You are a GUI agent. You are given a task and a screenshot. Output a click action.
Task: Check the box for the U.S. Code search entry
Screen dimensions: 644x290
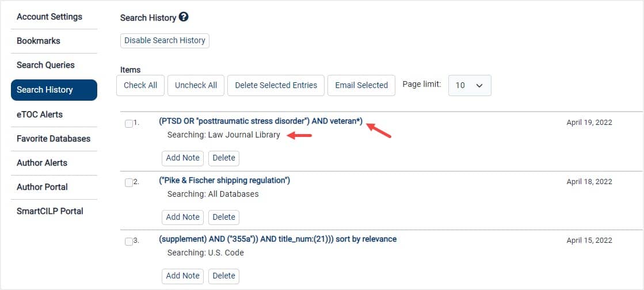coord(128,242)
